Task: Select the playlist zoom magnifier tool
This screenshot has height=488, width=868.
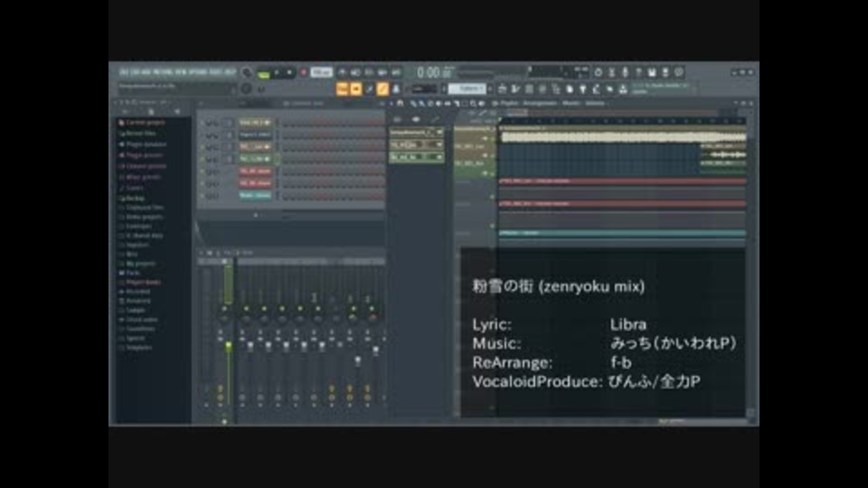Action: pyautogui.click(x=473, y=103)
